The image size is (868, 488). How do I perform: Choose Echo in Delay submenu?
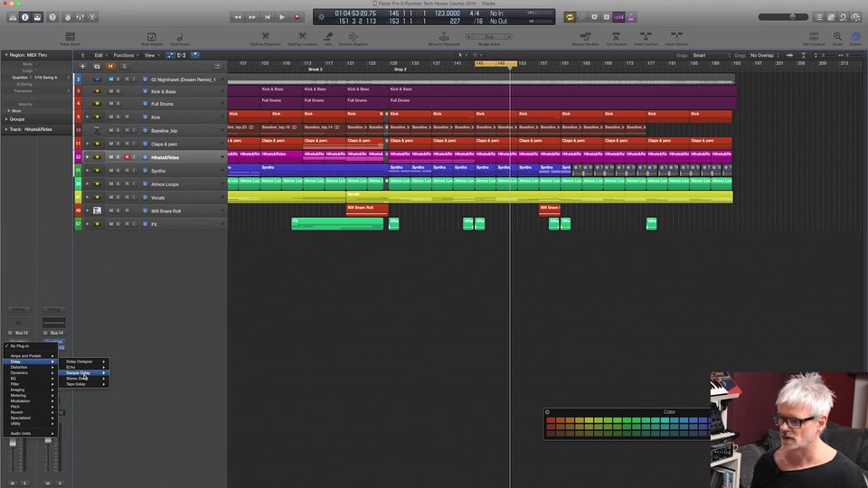(83, 367)
